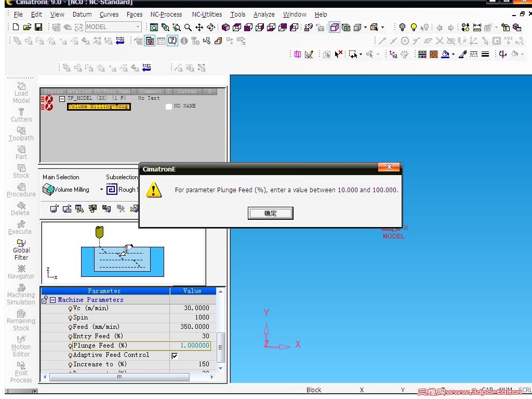This screenshot has height=399, width=532.
Task: Close the CimatronE warning dialog
Action: [x=389, y=167]
